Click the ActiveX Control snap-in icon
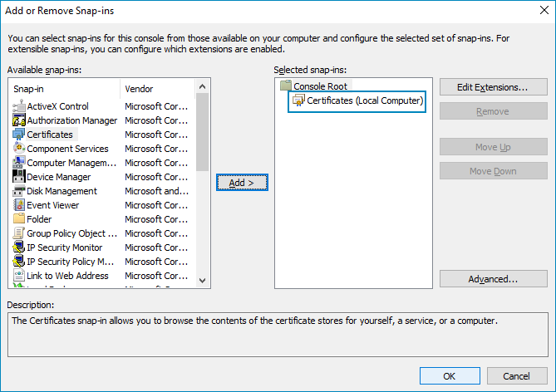The image size is (556, 392). (x=20, y=106)
